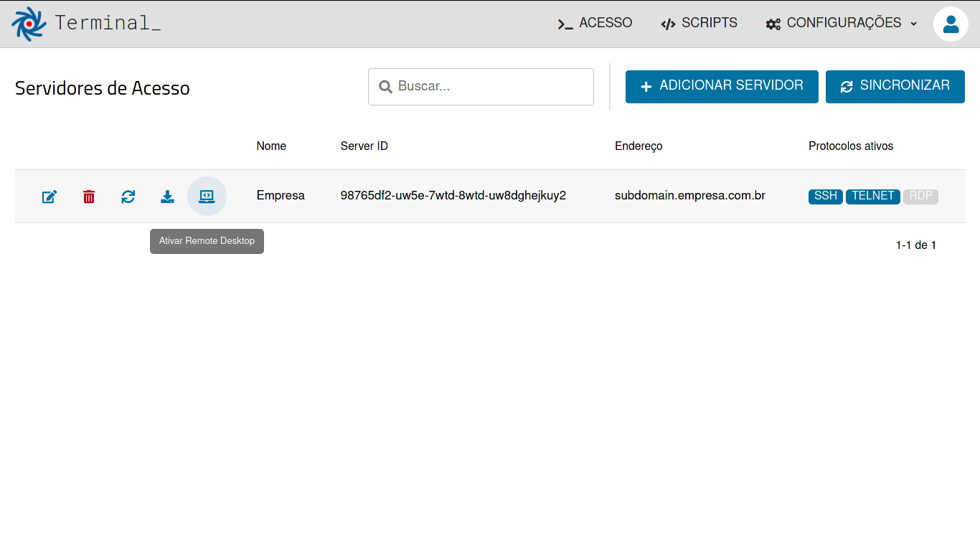Focus the Buscar search field
Viewport: 980px width, 551px height.
pyautogui.click(x=481, y=87)
